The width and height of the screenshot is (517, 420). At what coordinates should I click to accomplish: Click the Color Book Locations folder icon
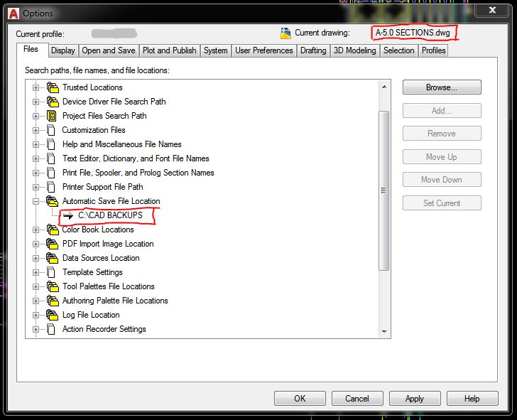point(53,230)
